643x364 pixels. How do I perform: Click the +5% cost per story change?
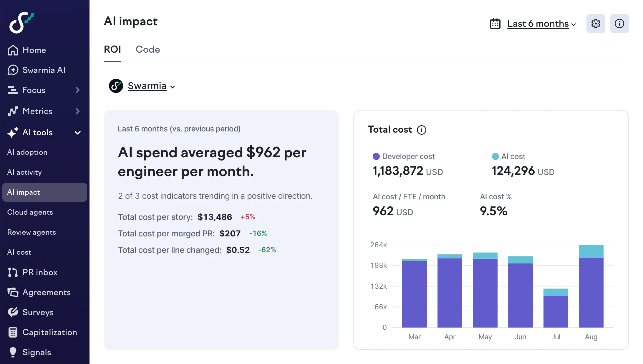(x=248, y=217)
